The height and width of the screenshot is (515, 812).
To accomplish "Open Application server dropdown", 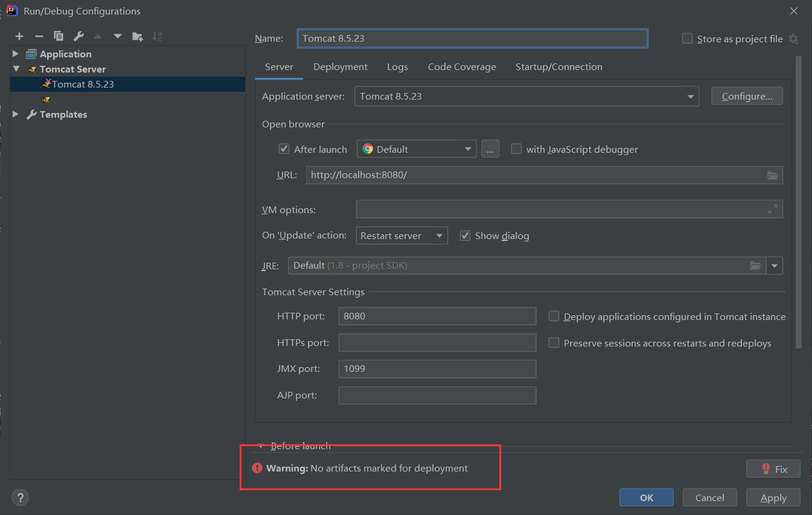I will coord(526,97).
